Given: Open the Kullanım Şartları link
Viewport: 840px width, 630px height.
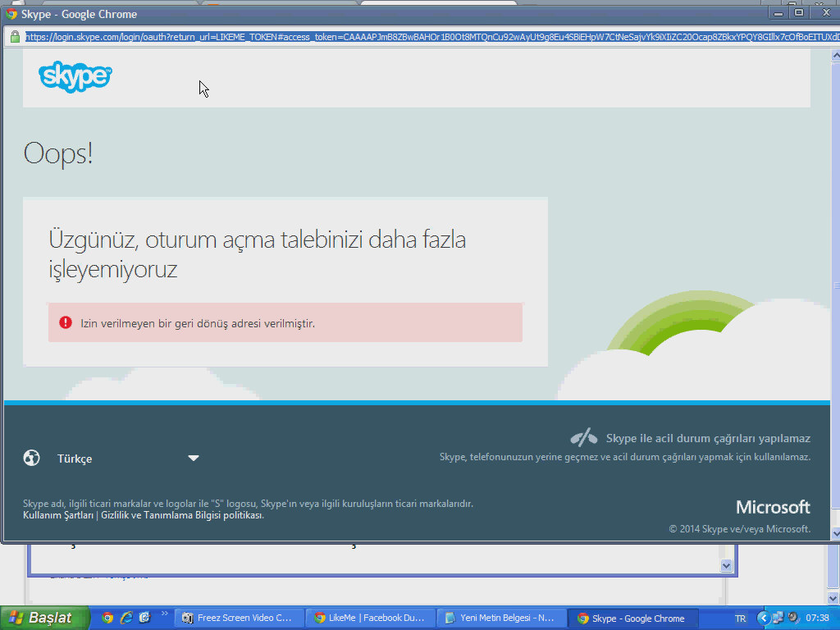Looking at the screenshot, I should 58,515.
